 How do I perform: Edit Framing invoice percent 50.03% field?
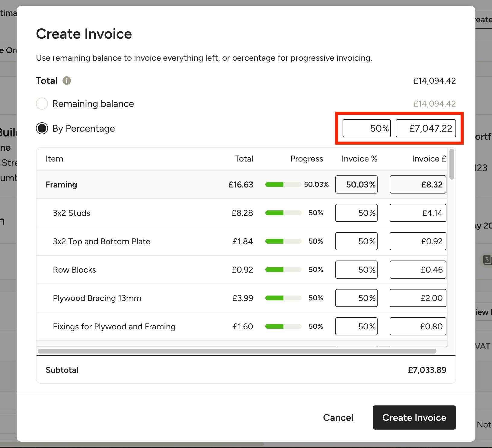[356, 184]
